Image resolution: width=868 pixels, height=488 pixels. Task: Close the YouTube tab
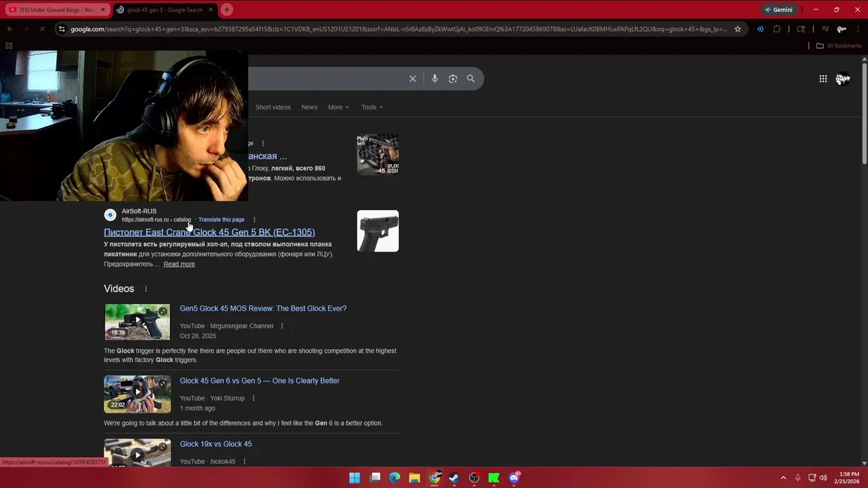coord(103,9)
